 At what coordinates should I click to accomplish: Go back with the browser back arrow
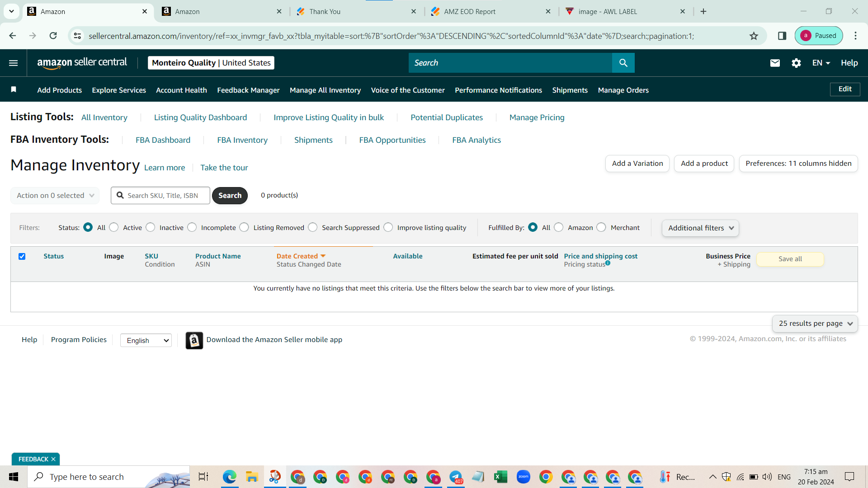point(13,36)
